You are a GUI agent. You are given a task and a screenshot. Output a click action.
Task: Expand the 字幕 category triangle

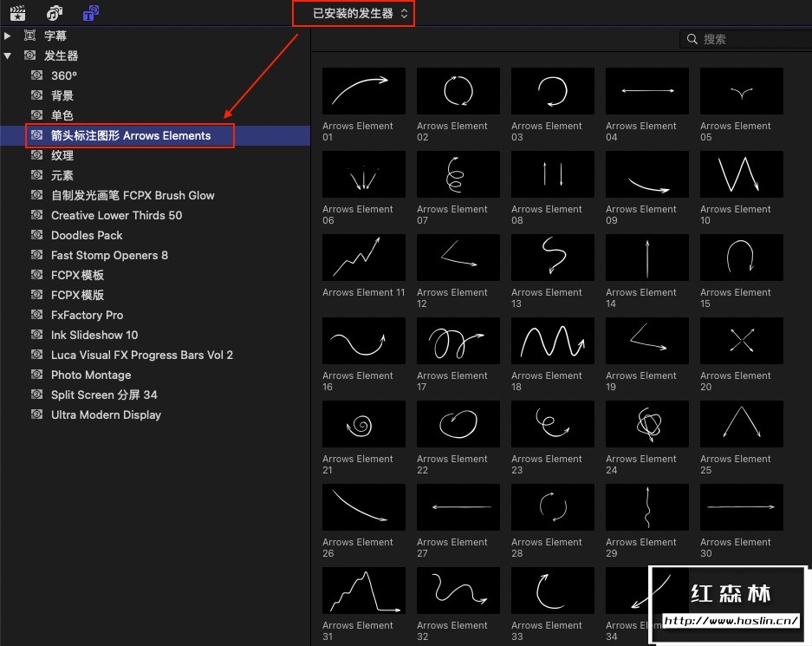coord(7,36)
